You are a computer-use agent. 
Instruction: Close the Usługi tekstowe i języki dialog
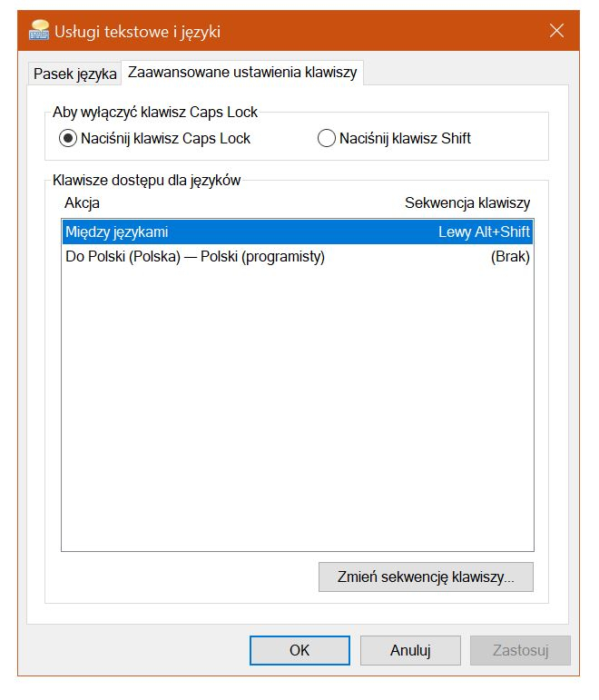click(x=557, y=32)
